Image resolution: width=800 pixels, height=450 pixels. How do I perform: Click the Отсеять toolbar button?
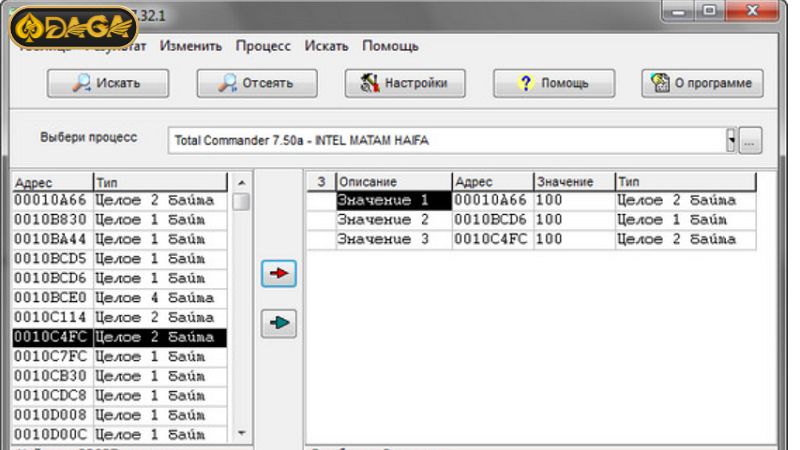257,83
